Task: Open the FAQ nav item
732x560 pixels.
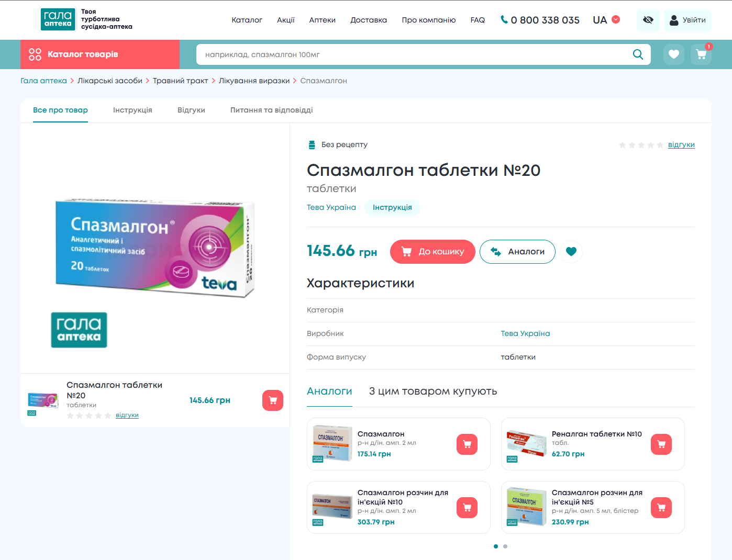Action: [478, 20]
